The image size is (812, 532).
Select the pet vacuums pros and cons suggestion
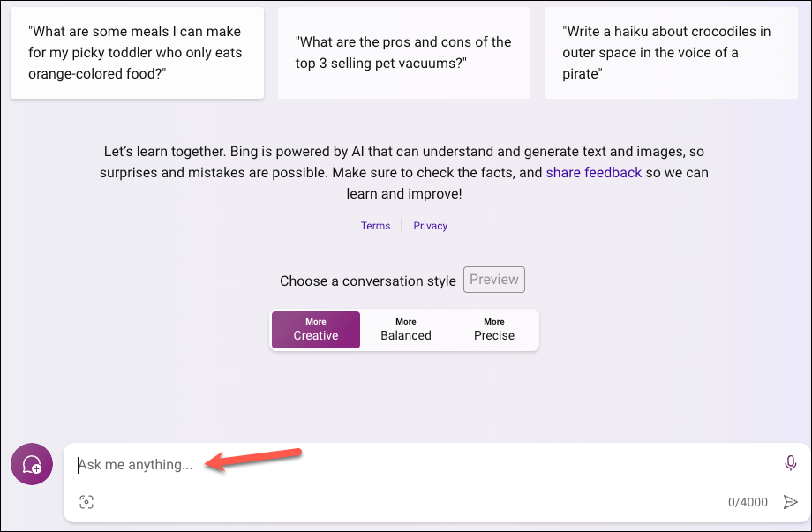(x=404, y=53)
